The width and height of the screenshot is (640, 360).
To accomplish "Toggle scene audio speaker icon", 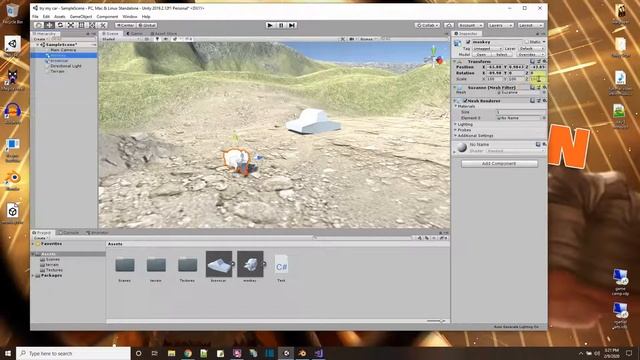I will [x=166, y=39].
